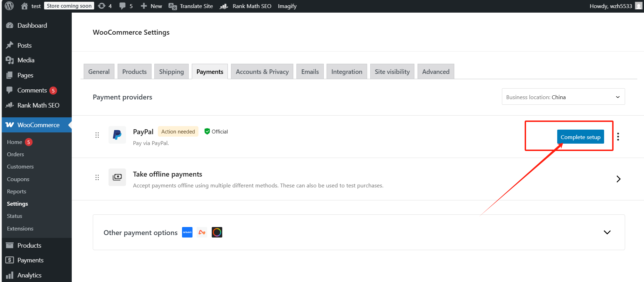The image size is (644, 282).
Task: Click the Antom payment option icon
Action: pos(187,232)
